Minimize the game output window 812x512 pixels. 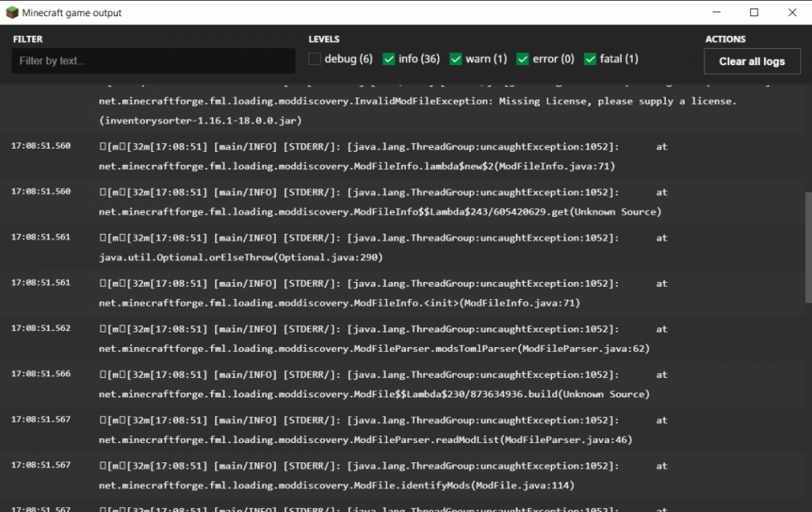pyautogui.click(x=717, y=12)
